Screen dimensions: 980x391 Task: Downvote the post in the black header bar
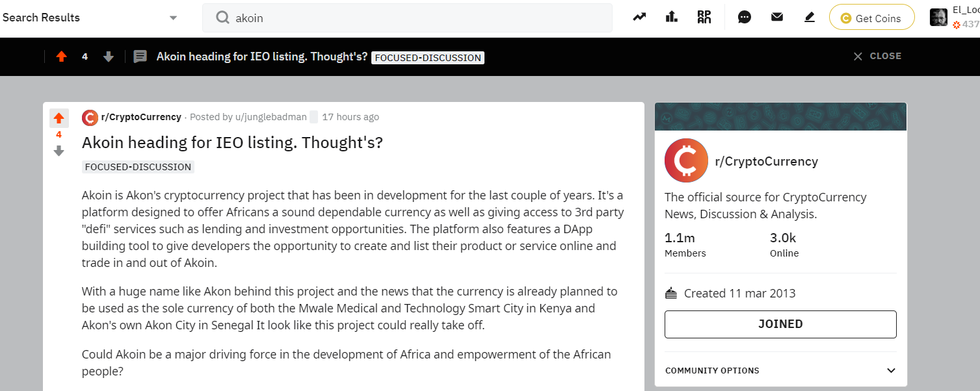pyautogui.click(x=109, y=57)
